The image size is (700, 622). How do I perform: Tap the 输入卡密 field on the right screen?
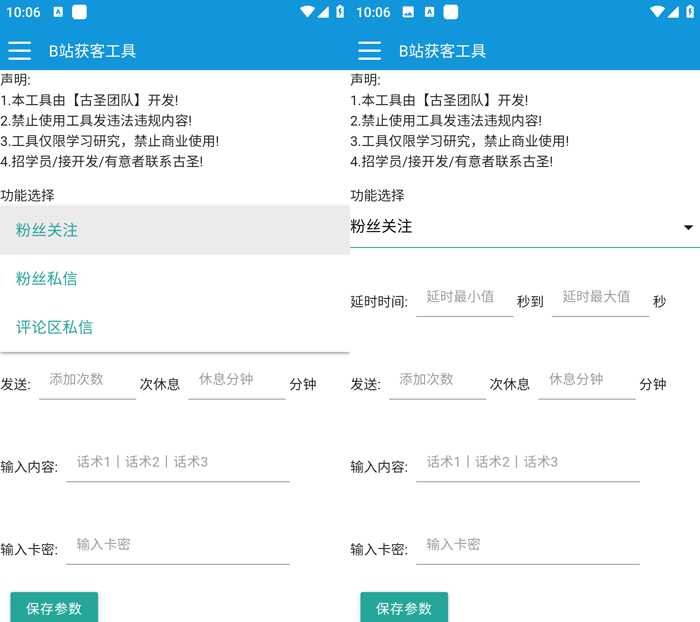pos(528,546)
